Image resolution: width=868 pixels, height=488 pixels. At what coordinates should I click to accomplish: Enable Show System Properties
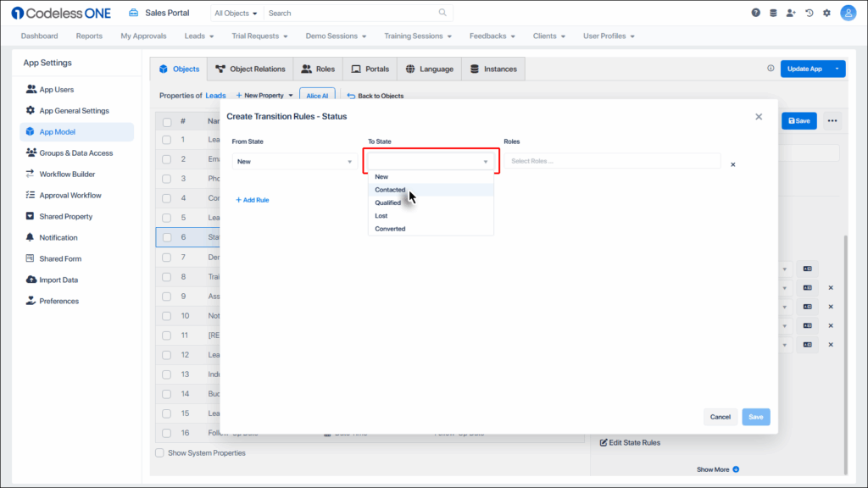click(159, 453)
